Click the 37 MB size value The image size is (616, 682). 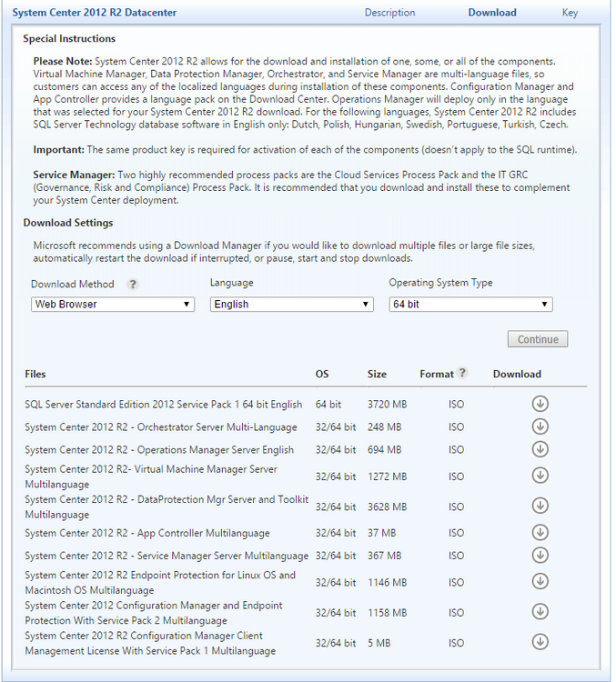[382, 533]
